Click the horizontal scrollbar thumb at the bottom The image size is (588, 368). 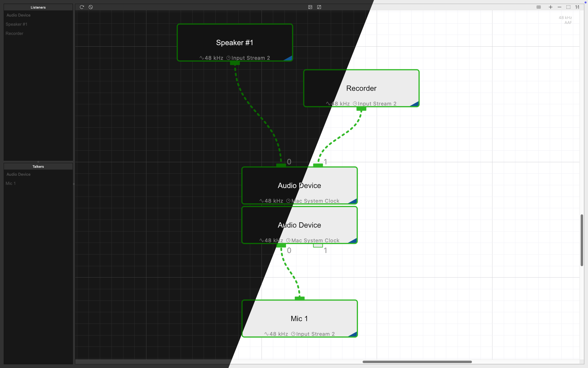417,362
